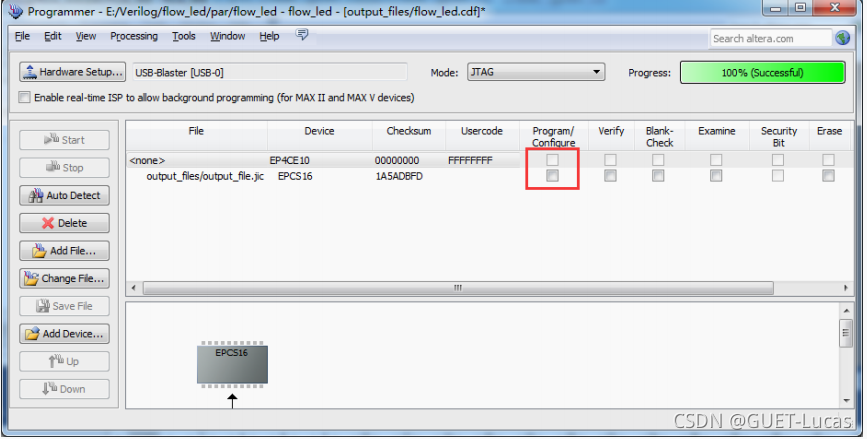Click the checksum value 00000000
The width and height of the screenshot is (867, 439).
[397, 160]
